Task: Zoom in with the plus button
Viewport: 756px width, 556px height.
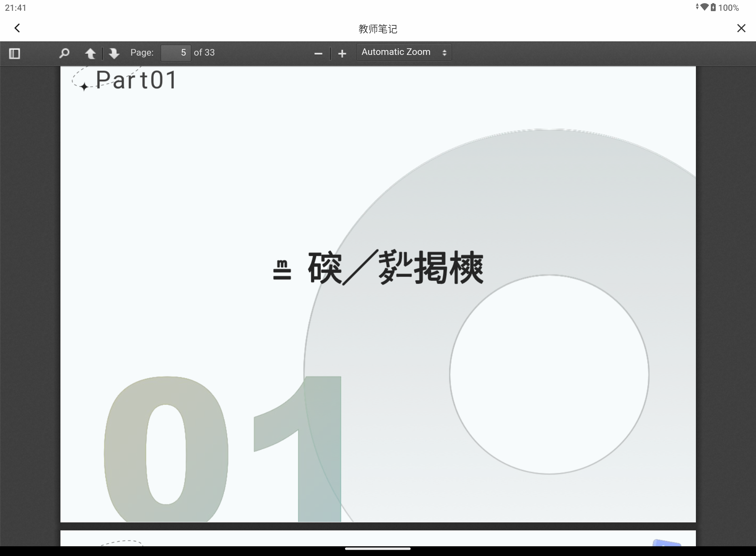Action: pyautogui.click(x=342, y=54)
